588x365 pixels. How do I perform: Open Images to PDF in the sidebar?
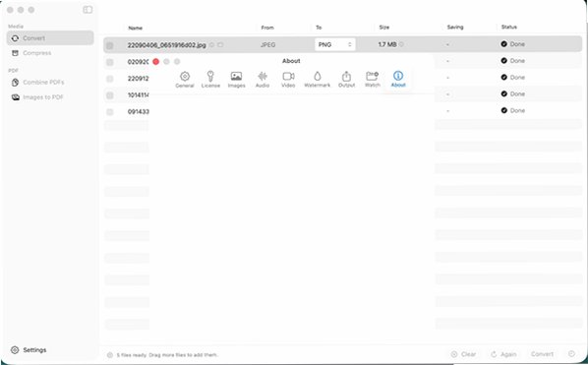tap(37, 97)
